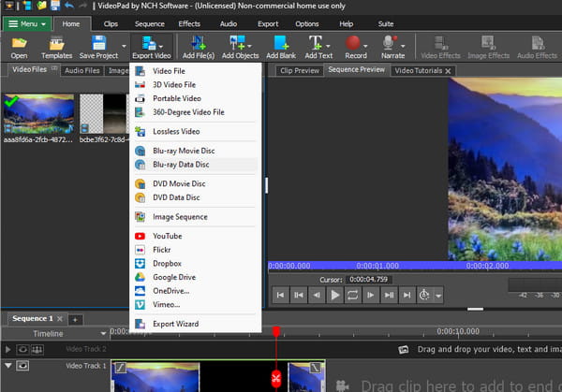Screen dimensions: 562x392
Task: Click the transition icon on second timeline clip
Action: point(315,368)
